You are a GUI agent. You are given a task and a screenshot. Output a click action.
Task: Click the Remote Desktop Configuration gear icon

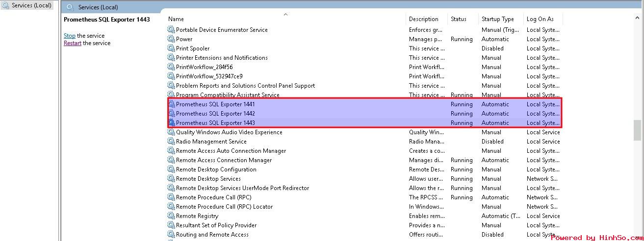tap(171, 169)
